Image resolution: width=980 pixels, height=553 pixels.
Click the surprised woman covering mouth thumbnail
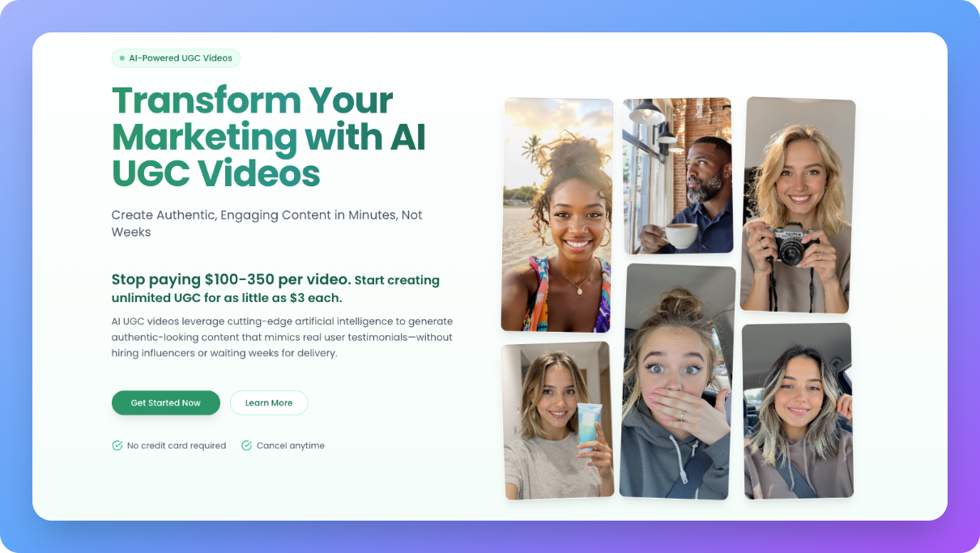[677, 381]
